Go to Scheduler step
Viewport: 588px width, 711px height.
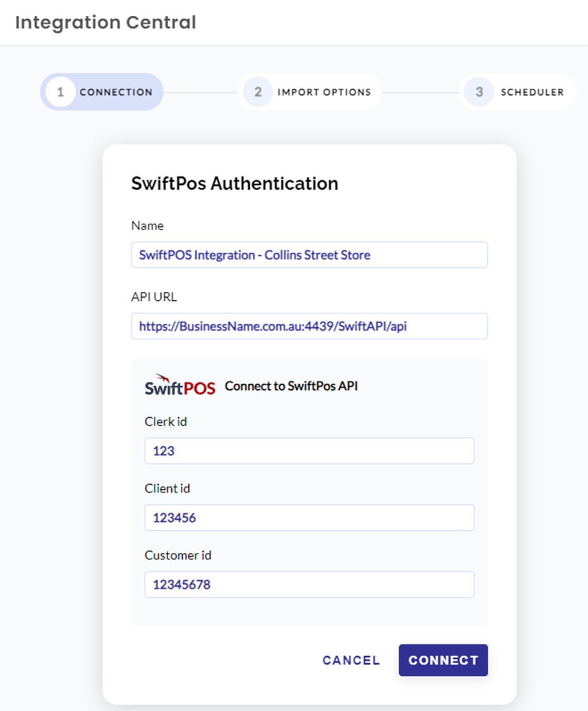click(x=518, y=92)
